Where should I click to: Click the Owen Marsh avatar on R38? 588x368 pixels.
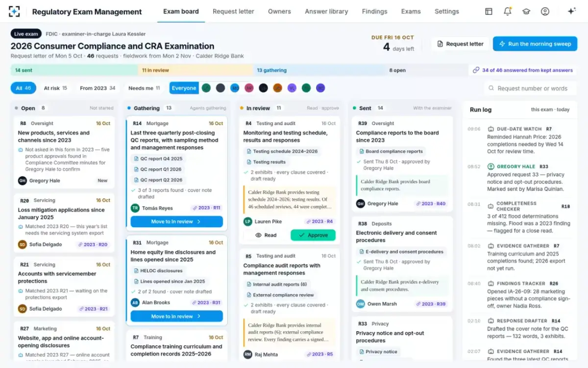(x=360, y=304)
